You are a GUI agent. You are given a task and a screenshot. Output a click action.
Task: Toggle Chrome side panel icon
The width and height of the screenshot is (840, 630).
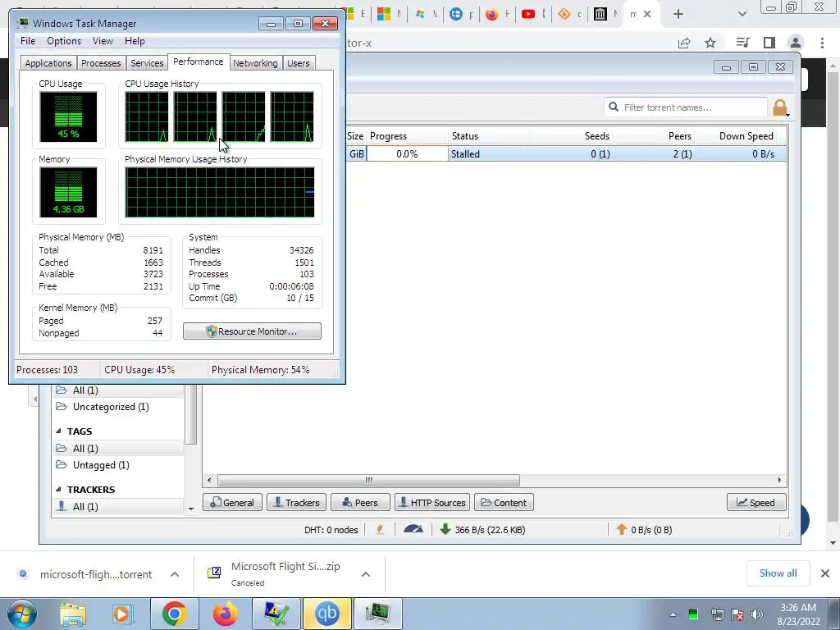[x=769, y=43]
